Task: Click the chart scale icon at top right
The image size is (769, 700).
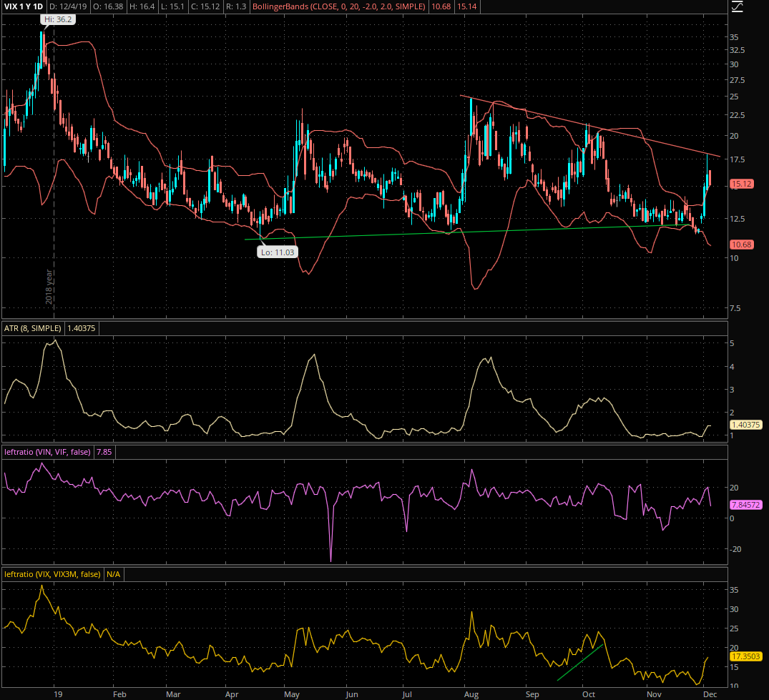Action: coord(738,6)
